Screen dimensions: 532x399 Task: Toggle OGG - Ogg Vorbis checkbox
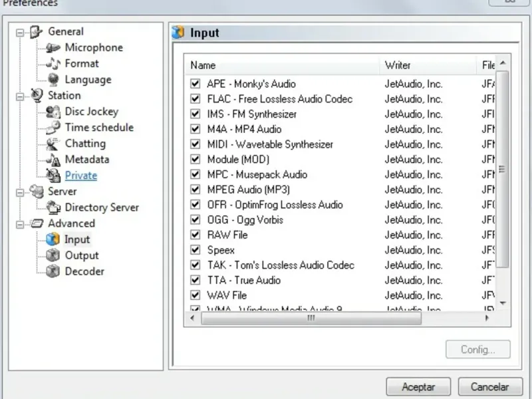pos(195,219)
